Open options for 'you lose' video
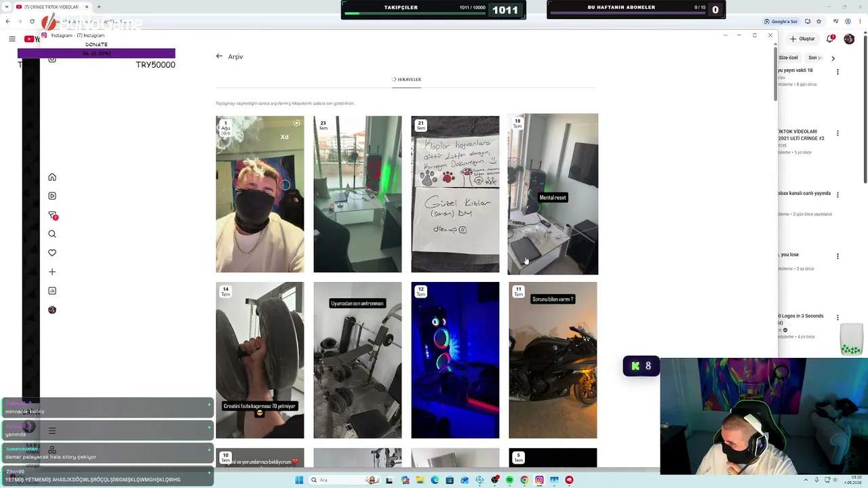The height and width of the screenshot is (488, 868). [x=837, y=256]
